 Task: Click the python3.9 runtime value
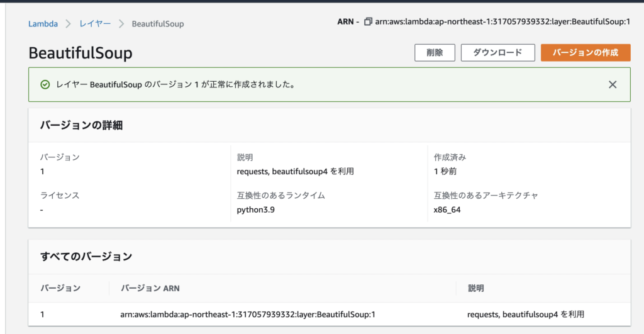(256, 209)
